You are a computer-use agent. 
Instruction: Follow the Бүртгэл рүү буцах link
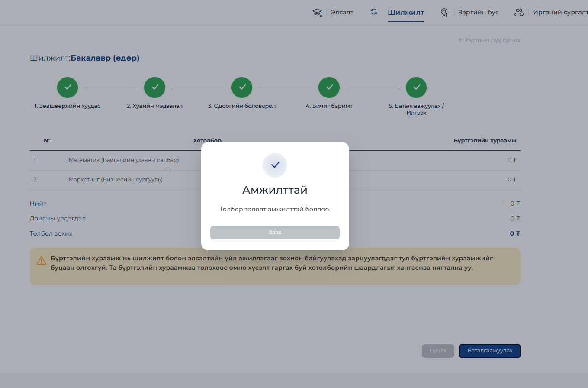(489, 40)
